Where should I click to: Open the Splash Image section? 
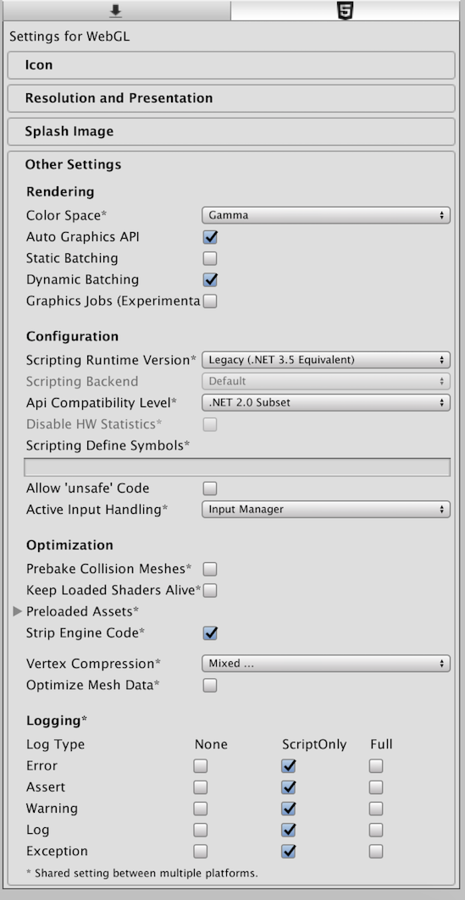click(232, 132)
